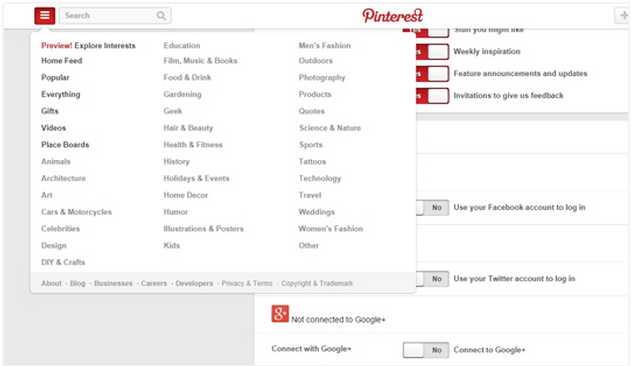
Task: Open the Everything category
Action: click(61, 94)
